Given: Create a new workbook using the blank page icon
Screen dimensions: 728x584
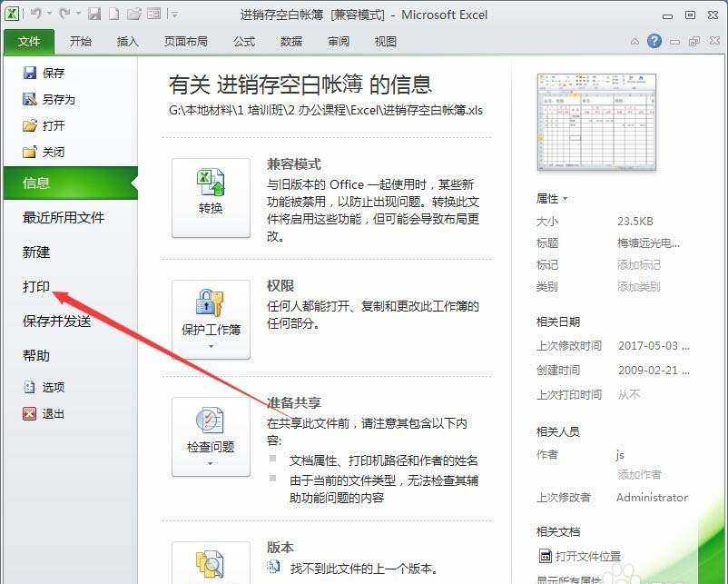Looking at the screenshot, I should (113, 14).
